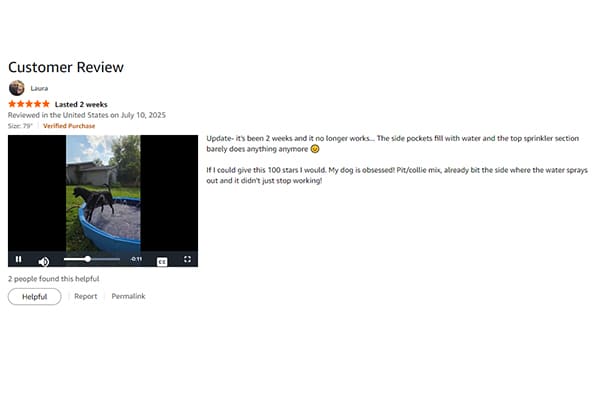Click the five-star rating icons
Screen dimensions: 600x400
click(x=29, y=104)
